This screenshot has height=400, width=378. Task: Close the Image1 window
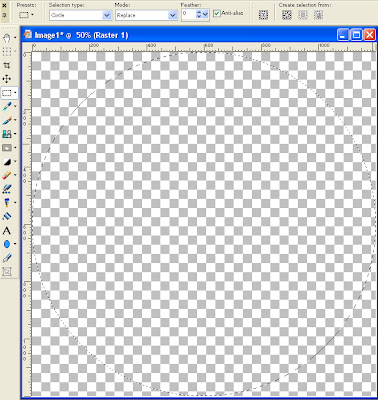pyautogui.click(x=369, y=35)
